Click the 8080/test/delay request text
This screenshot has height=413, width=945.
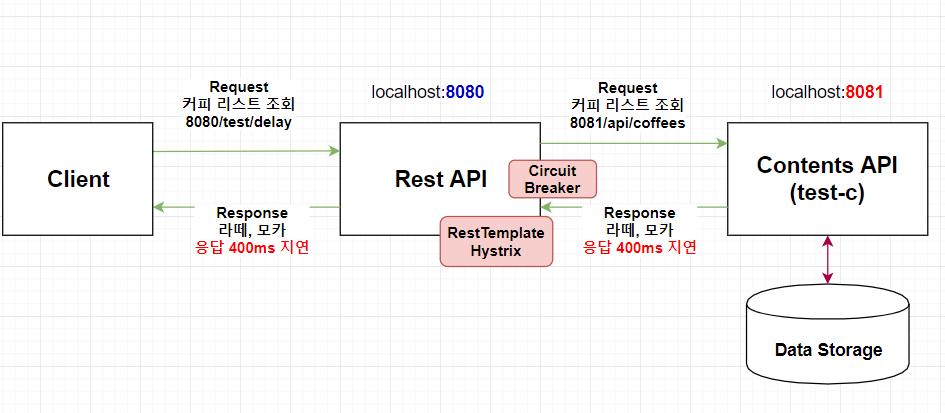tap(239, 123)
